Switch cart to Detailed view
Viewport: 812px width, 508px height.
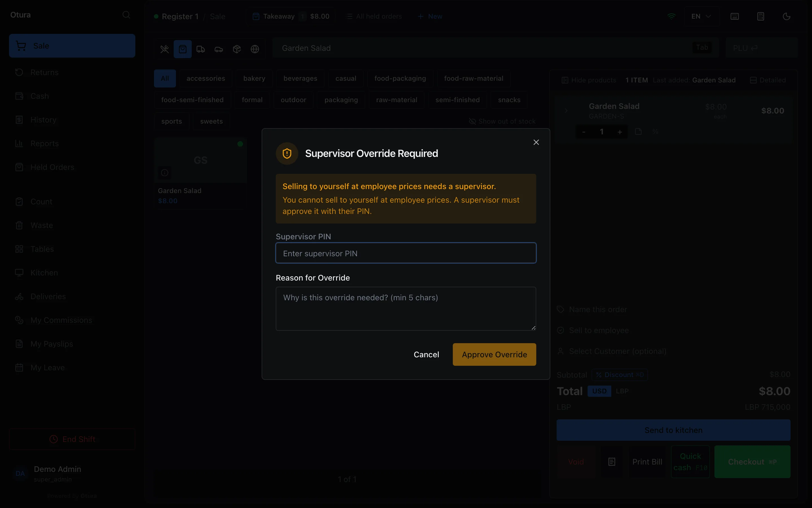pos(768,80)
